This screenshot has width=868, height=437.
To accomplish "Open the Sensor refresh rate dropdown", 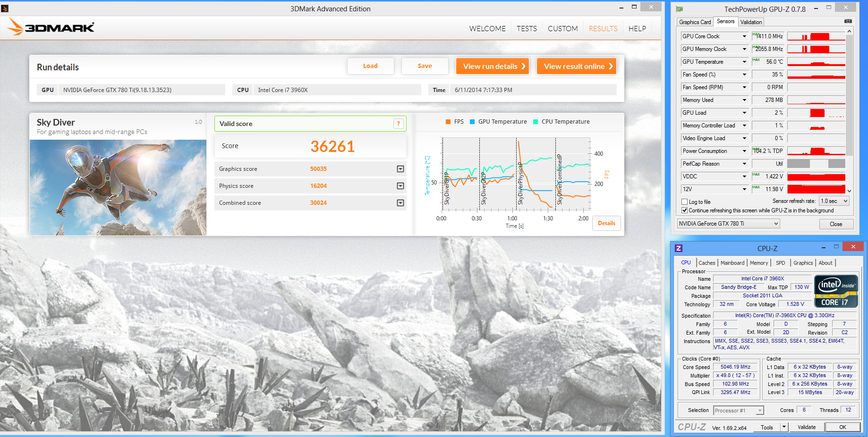I will 835,201.
